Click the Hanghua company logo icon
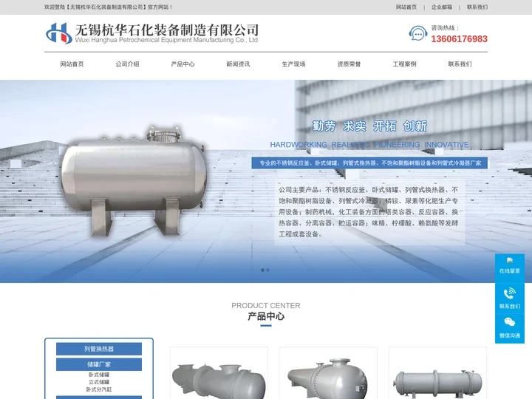Image resolution: width=532 pixels, height=399 pixels. [58, 33]
